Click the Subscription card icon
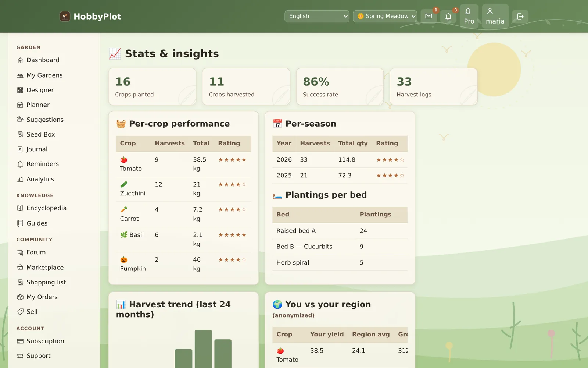Image resolution: width=588 pixels, height=368 pixels. 20,341
